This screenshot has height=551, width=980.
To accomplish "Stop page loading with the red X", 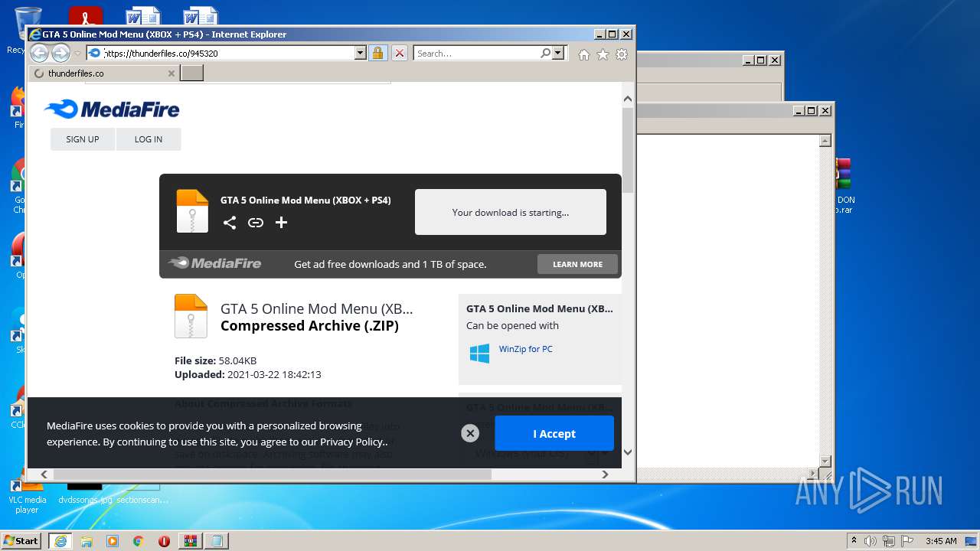I will [400, 53].
